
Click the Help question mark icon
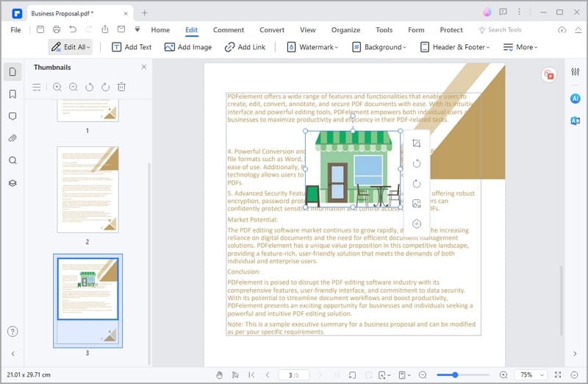click(12, 332)
